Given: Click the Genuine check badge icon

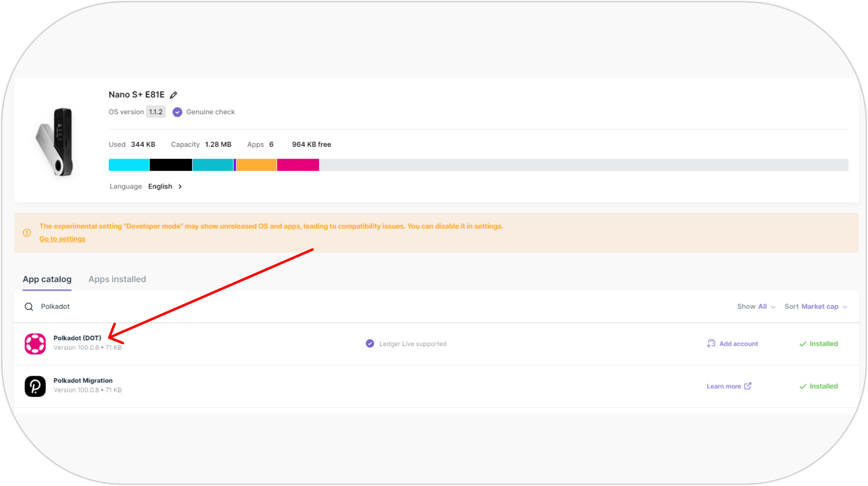Looking at the screenshot, I should pyautogui.click(x=177, y=112).
